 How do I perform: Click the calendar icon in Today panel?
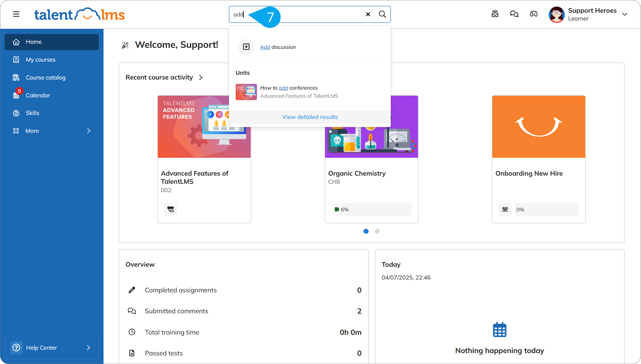click(x=500, y=330)
